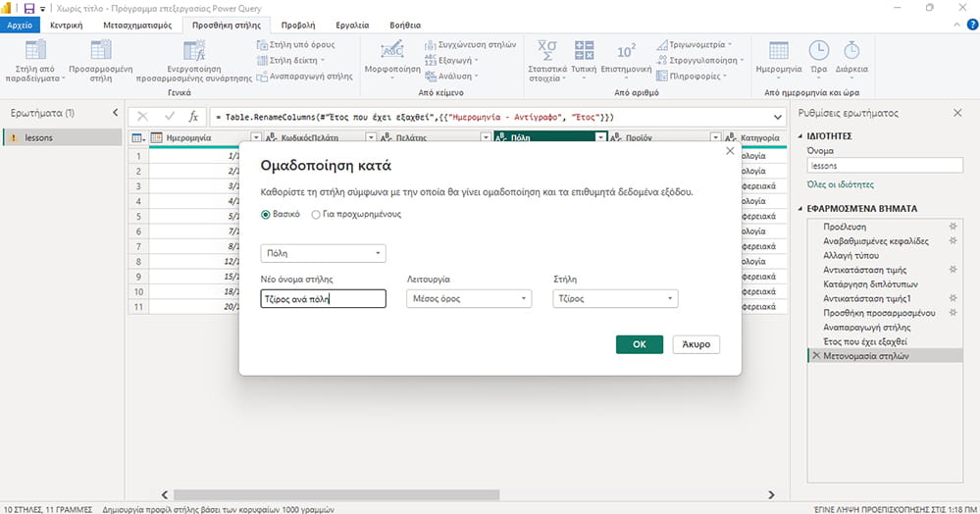The image size is (980, 514).
Task: Click Νέο όνομα στήλης input field
Action: tap(323, 299)
